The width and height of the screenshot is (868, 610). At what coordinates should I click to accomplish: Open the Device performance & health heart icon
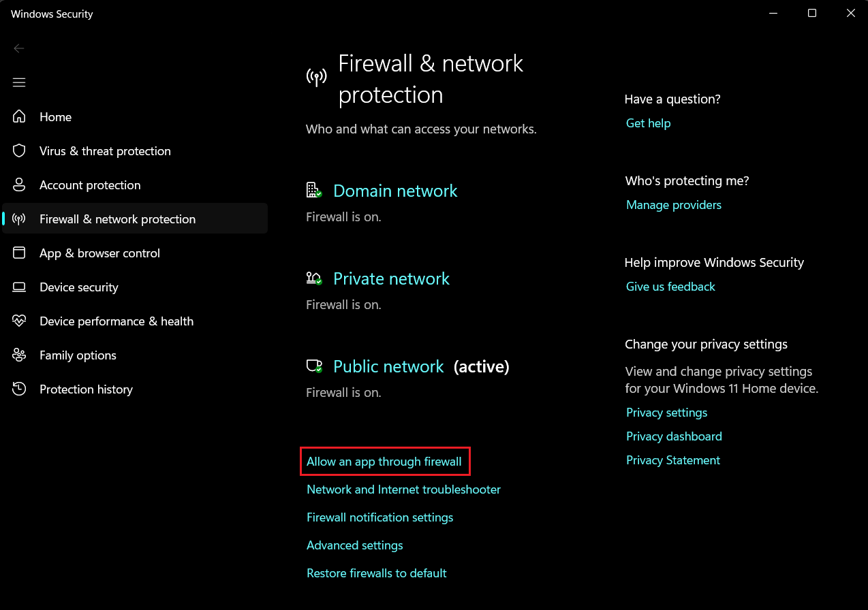tap(19, 321)
